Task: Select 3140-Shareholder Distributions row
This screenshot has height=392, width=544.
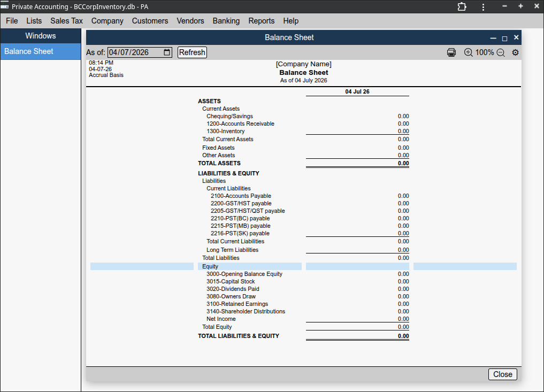Action: (x=304, y=312)
